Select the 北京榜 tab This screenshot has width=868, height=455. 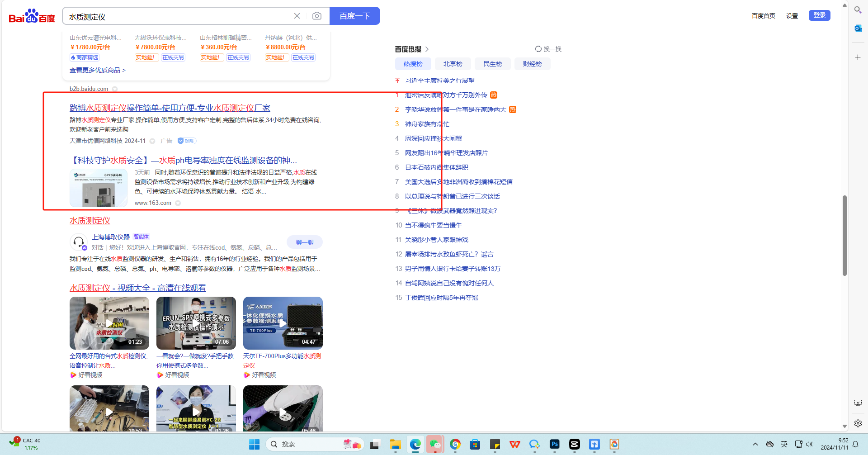coord(453,64)
